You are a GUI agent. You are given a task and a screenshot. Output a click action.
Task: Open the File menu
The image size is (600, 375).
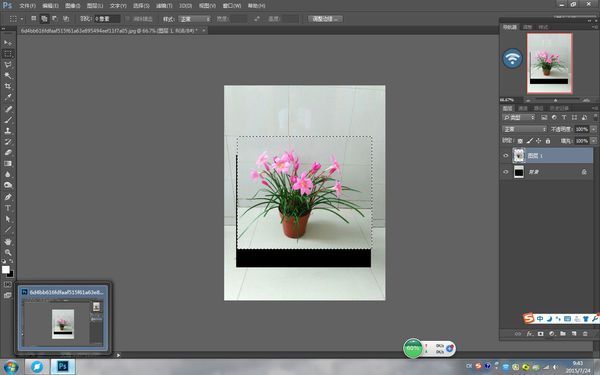27,6
